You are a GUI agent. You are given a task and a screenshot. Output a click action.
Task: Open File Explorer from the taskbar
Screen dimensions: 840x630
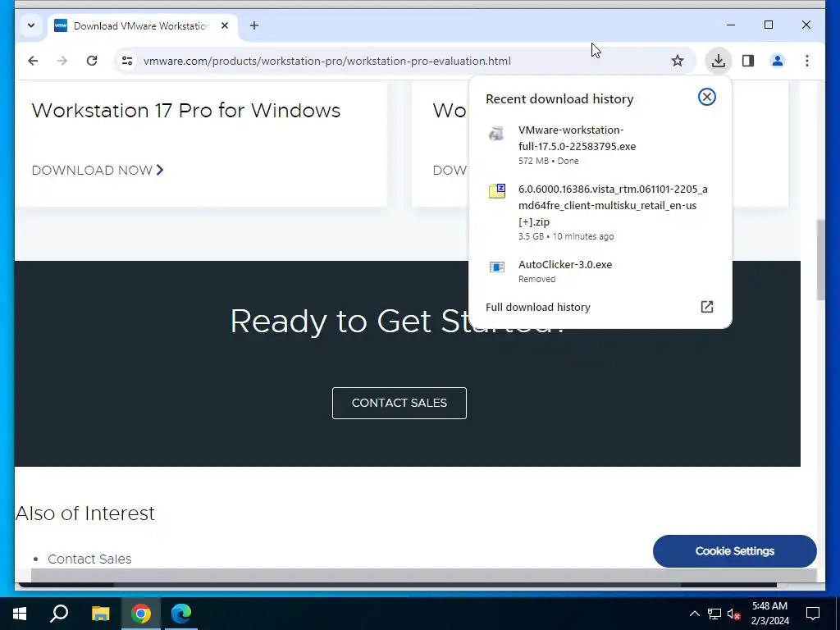click(x=100, y=614)
